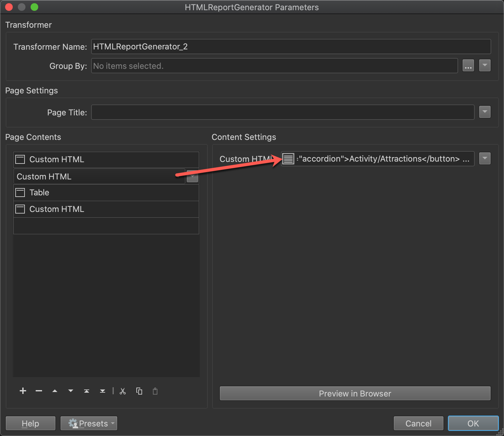Zoom window with green title bar button
504x436 pixels.
[x=34, y=7]
